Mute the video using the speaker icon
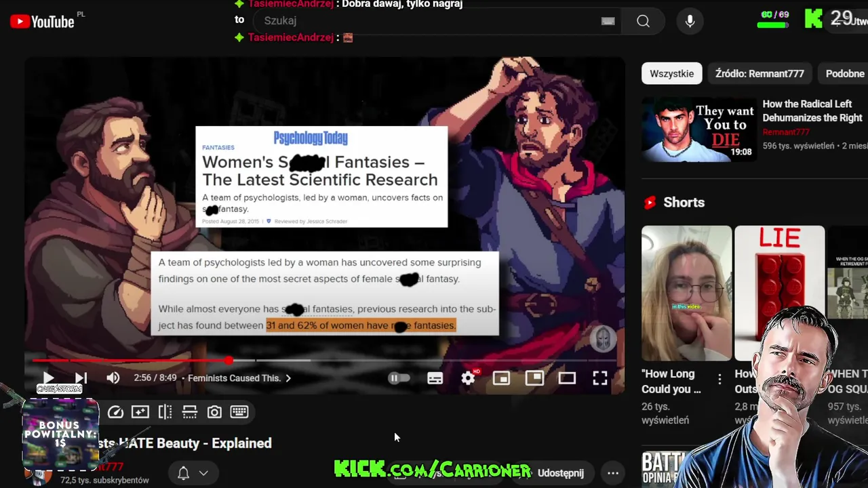This screenshot has width=868, height=488. 113,378
